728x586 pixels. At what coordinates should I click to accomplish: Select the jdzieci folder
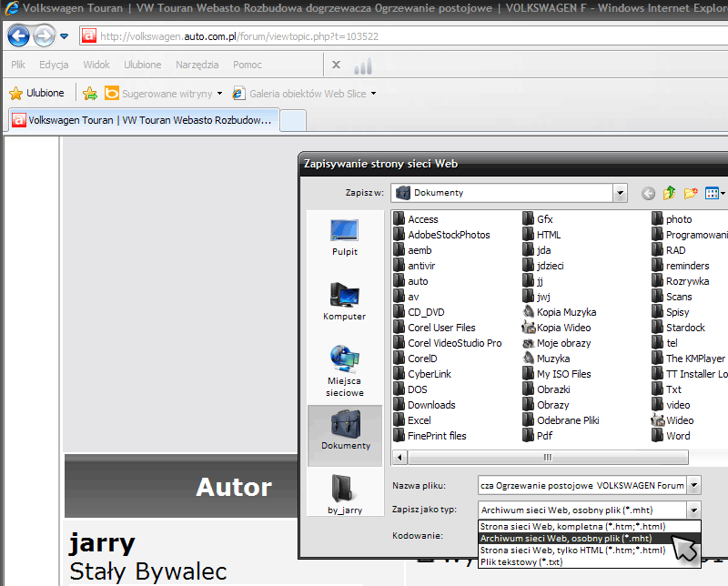[x=543, y=266]
